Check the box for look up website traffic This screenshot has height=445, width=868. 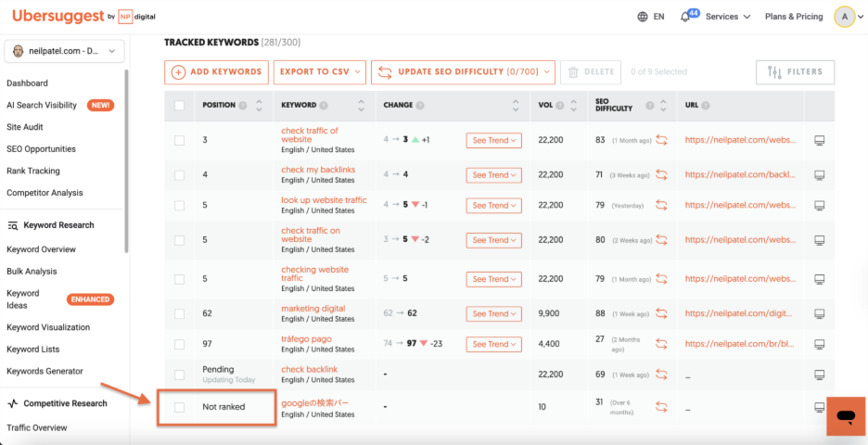click(x=179, y=205)
